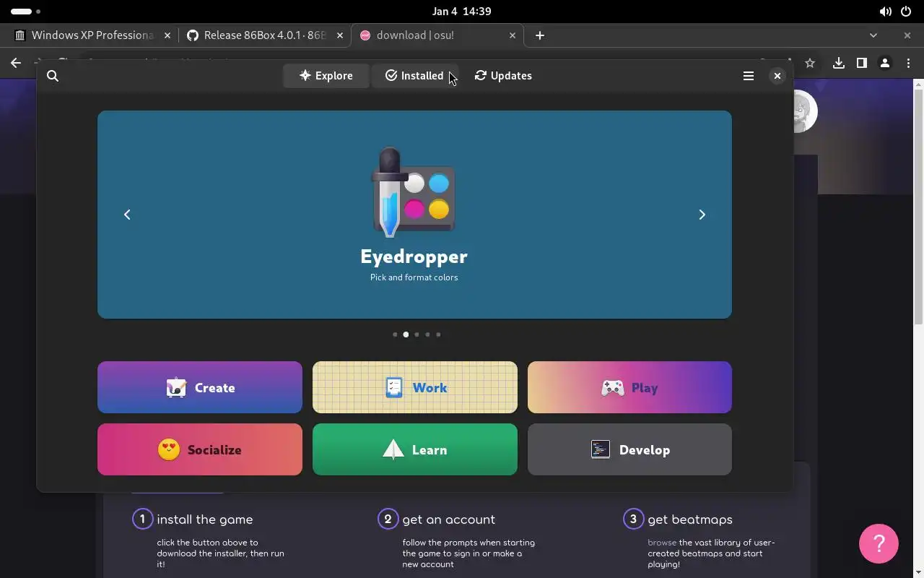
Task: Open the Learn category
Action: pyautogui.click(x=415, y=449)
